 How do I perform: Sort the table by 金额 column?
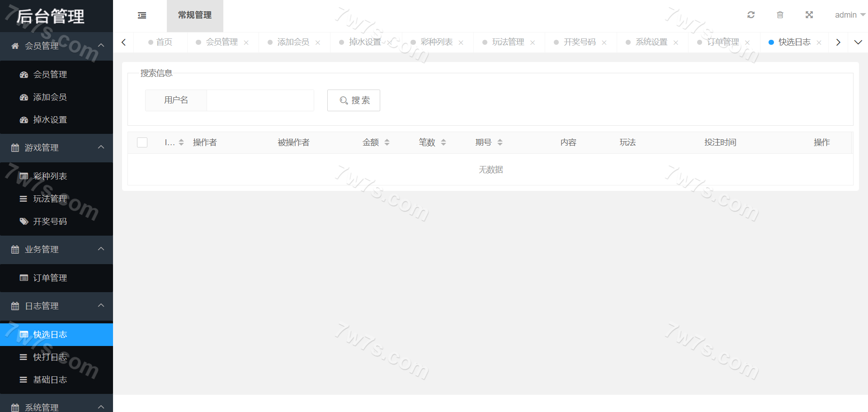tap(387, 142)
